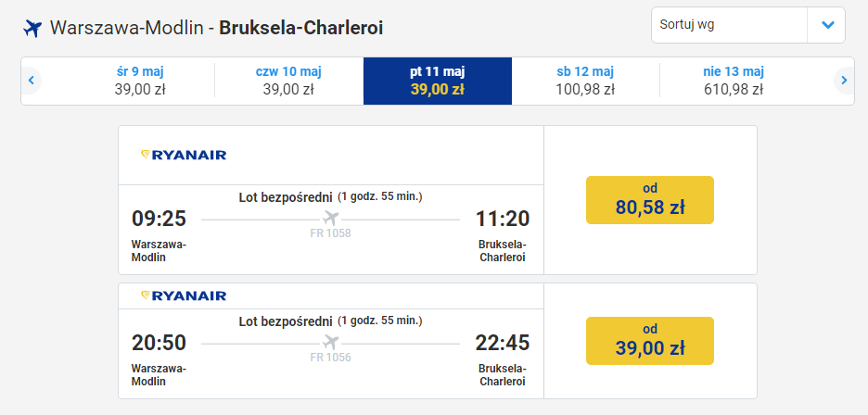Expand sorting options with the chevron arrow
868x415 pixels.
point(825,25)
